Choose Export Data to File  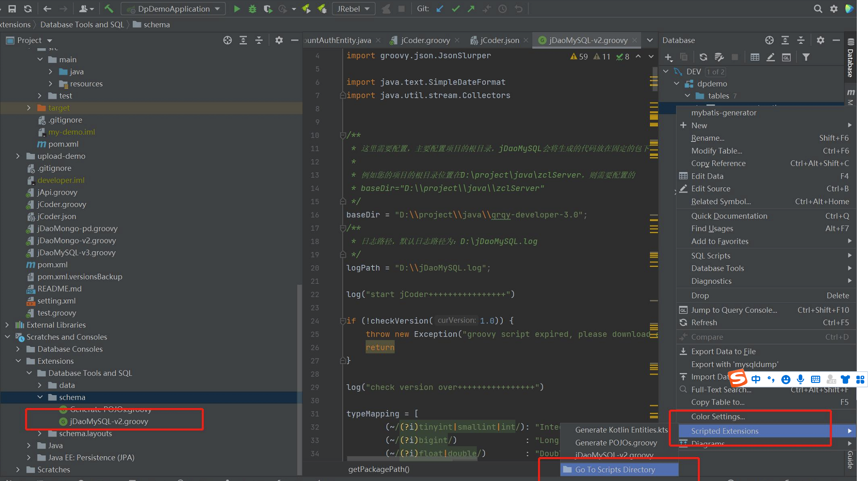click(x=766, y=351)
